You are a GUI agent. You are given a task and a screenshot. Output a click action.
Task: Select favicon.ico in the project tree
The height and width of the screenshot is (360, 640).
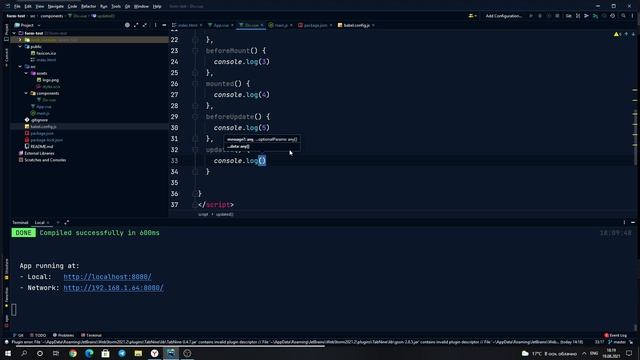point(43,53)
